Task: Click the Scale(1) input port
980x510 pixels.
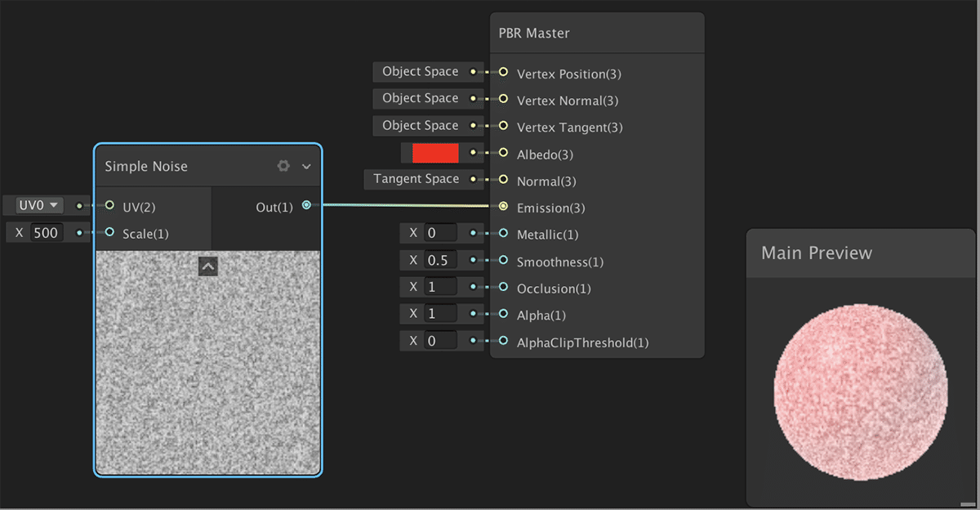Action: [x=109, y=233]
